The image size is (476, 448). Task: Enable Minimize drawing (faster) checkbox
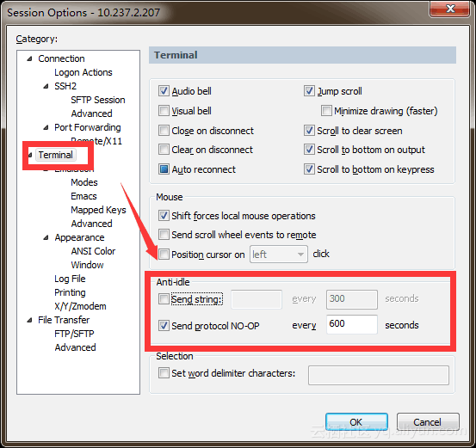point(326,111)
